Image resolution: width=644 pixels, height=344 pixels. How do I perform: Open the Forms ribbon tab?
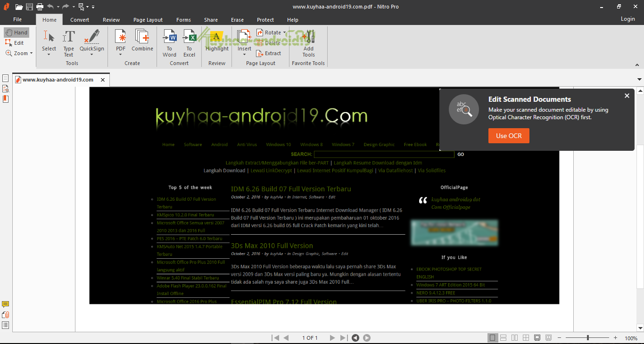(x=183, y=20)
